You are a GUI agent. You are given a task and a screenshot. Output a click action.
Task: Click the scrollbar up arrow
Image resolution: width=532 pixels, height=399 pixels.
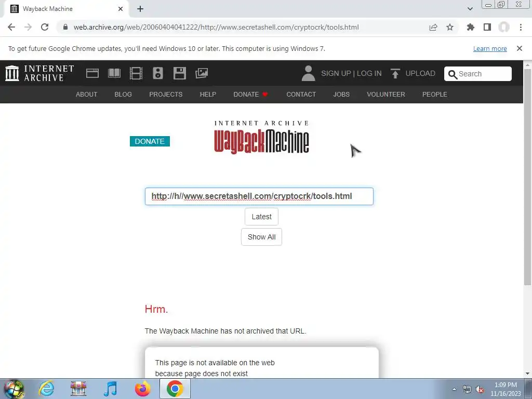tap(527, 64)
